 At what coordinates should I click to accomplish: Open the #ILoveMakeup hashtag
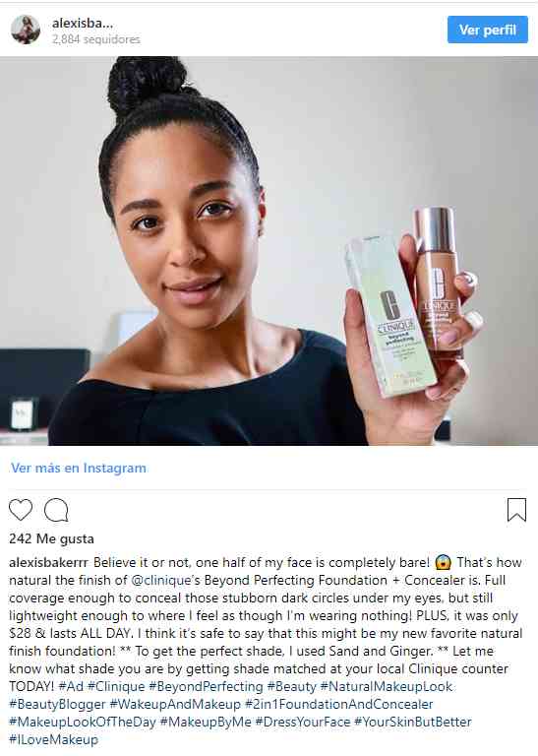point(53,739)
